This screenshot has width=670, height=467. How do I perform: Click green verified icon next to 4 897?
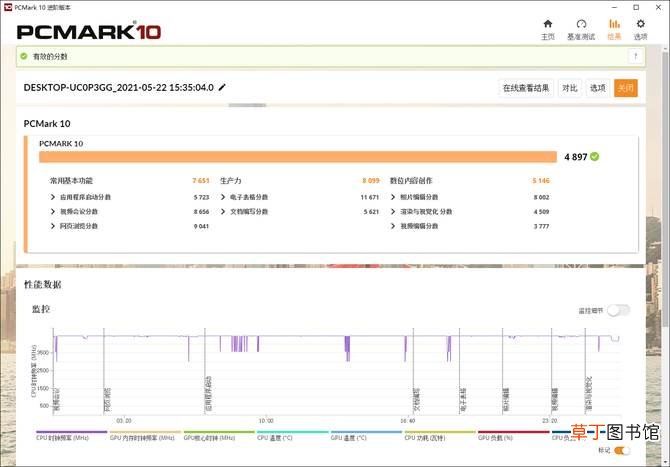(594, 157)
